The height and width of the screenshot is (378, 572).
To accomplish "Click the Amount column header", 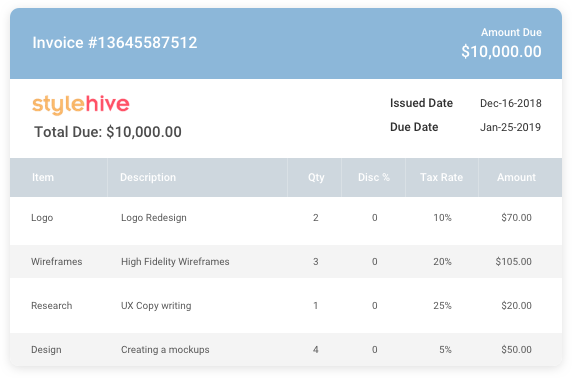I will [517, 177].
